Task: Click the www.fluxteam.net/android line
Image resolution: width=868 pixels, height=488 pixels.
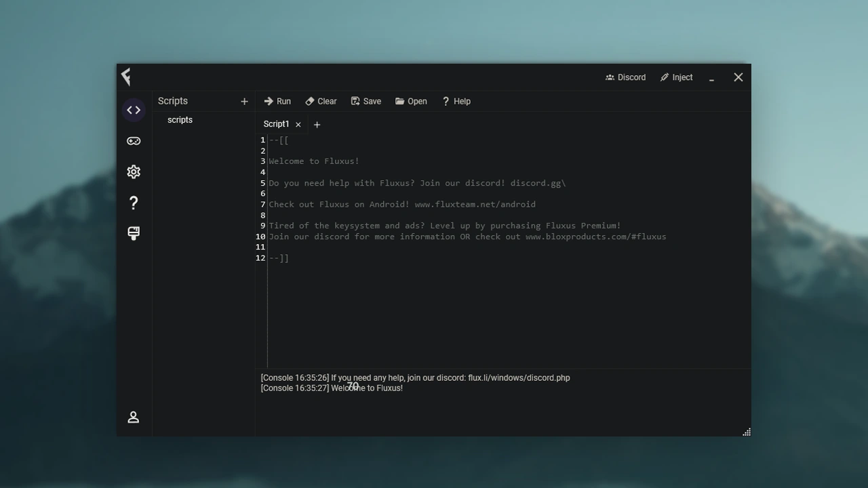Action: pyautogui.click(x=402, y=204)
